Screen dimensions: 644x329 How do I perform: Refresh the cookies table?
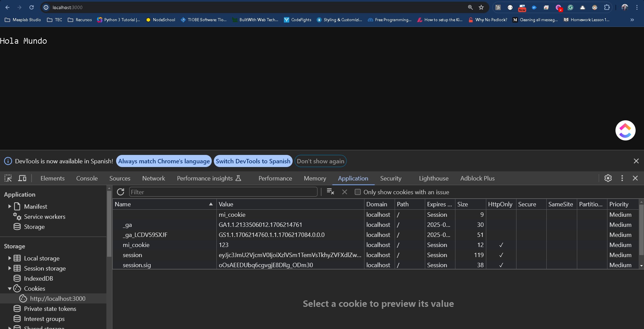[x=120, y=192]
